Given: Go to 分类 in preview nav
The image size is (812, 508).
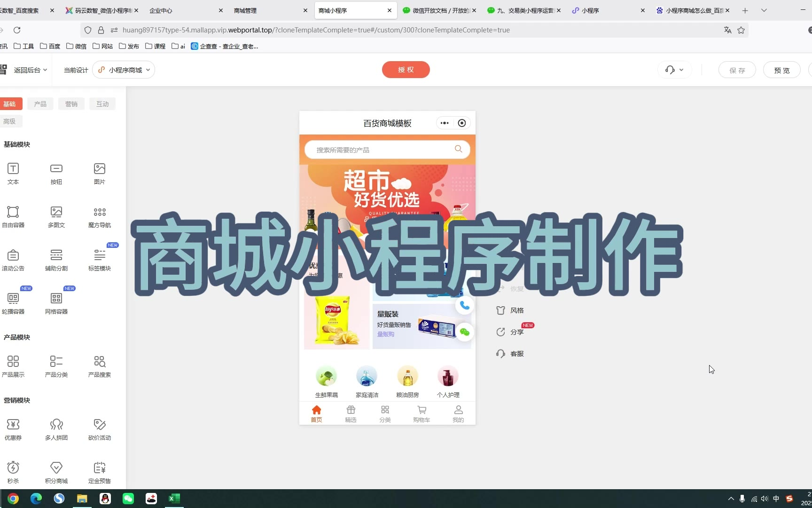Looking at the screenshot, I should 385,414.
